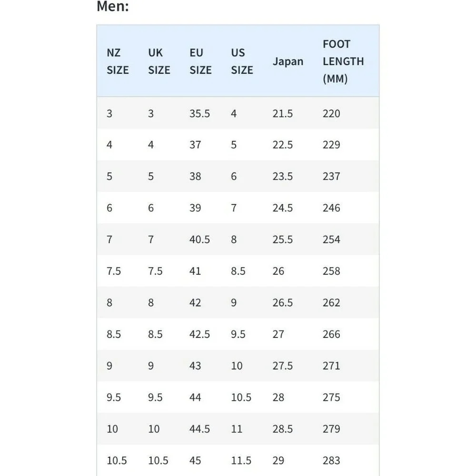Click the NZ SIZE column header
The width and height of the screenshot is (476, 476).
[118, 61]
